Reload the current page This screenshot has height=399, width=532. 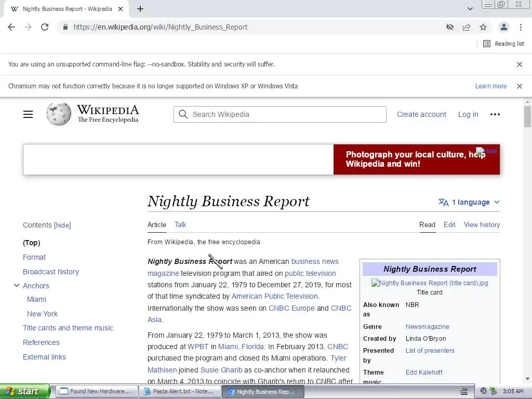(x=45, y=27)
